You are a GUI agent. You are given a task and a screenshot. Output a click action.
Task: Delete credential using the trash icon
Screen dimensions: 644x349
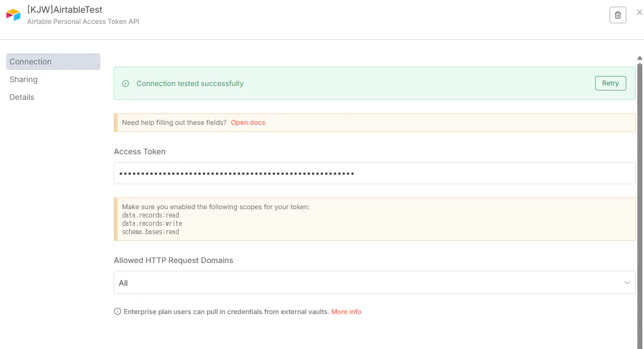[x=617, y=15]
